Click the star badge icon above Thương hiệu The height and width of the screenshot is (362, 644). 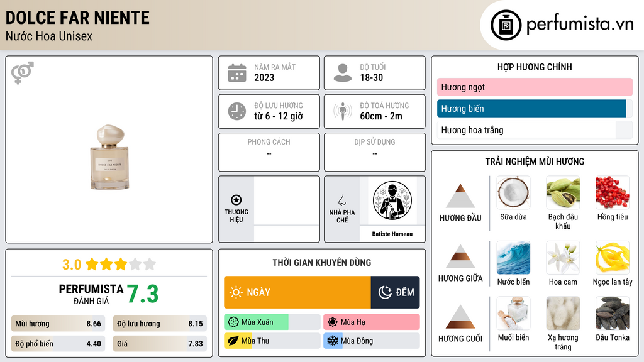tap(236, 200)
